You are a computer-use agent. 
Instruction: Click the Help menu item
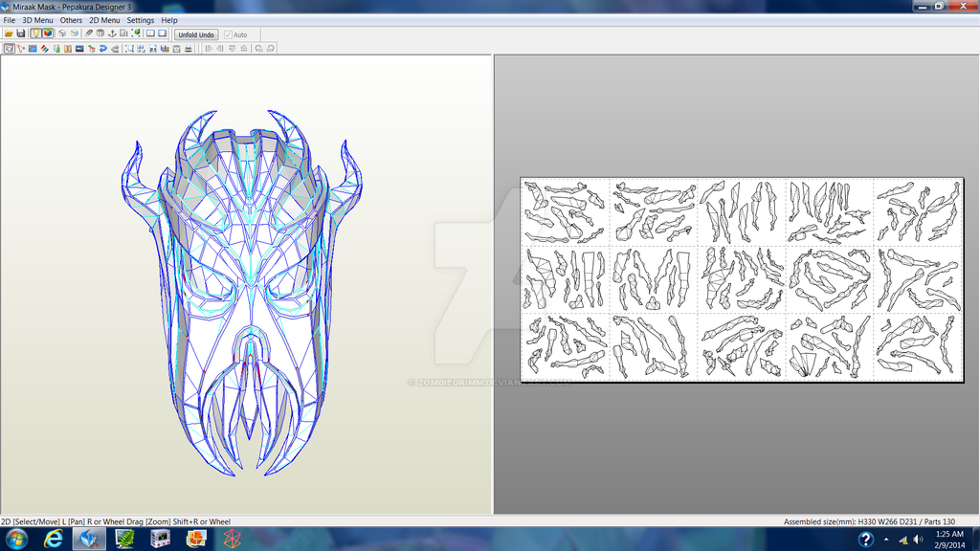point(169,20)
